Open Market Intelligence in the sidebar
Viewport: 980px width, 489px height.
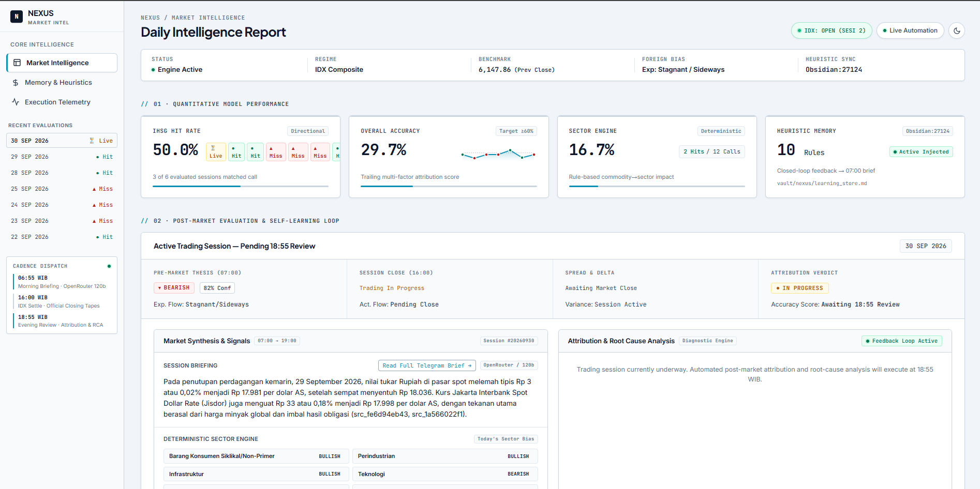click(62, 63)
